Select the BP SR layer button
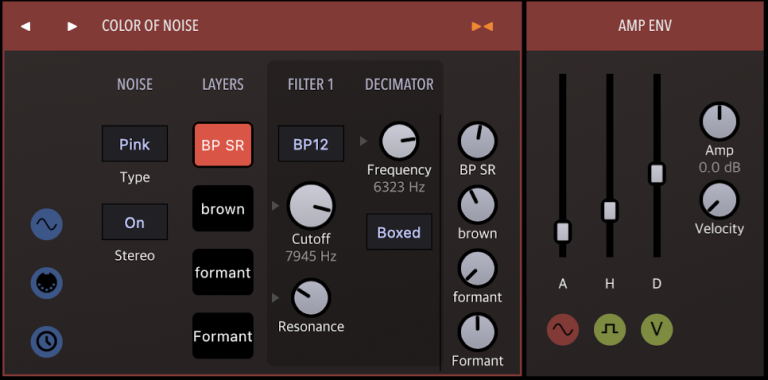The image size is (768, 380). 223,145
